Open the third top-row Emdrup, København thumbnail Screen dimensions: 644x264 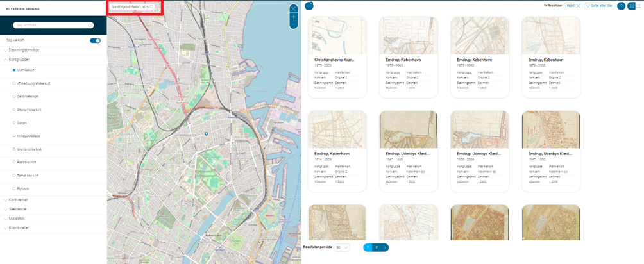click(480, 36)
